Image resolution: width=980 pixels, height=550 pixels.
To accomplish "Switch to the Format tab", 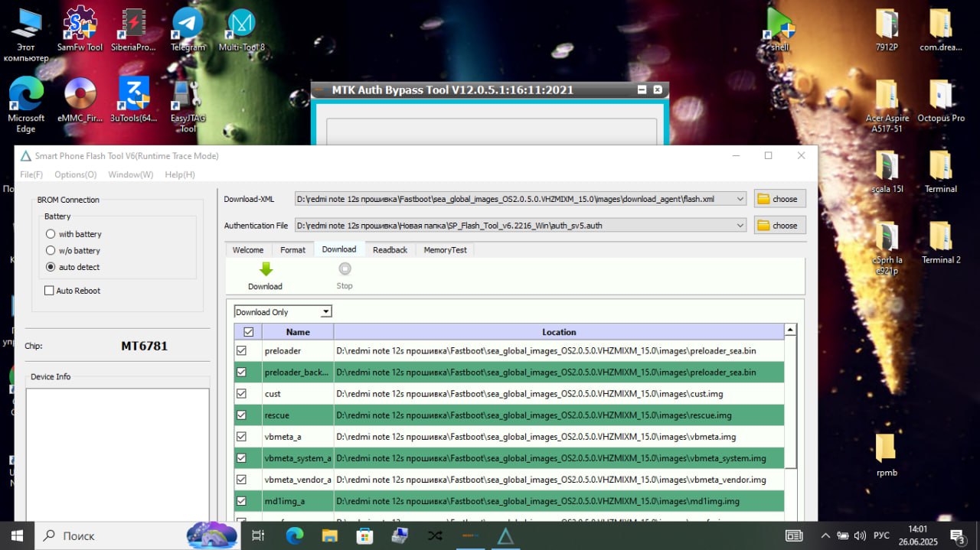I will (292, 250).
